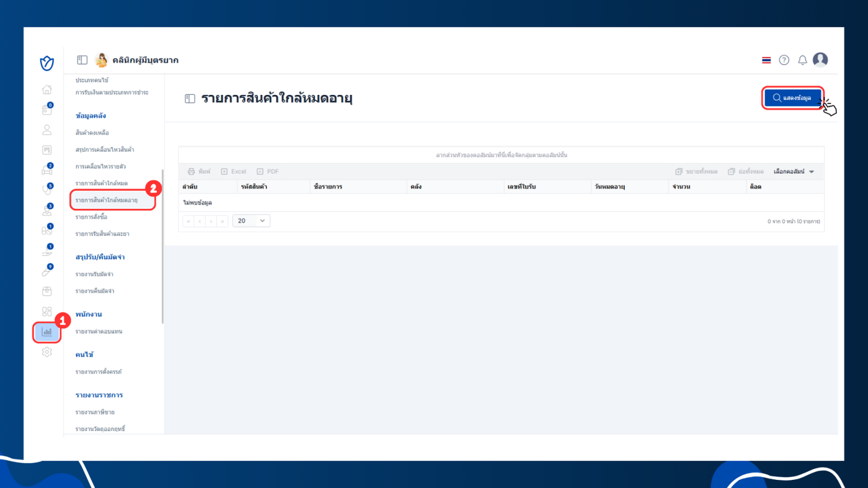Change language via the Thai flag icon
Image resolution: width=868 pixels, height=488 pixels.
[x=766, y=60]
